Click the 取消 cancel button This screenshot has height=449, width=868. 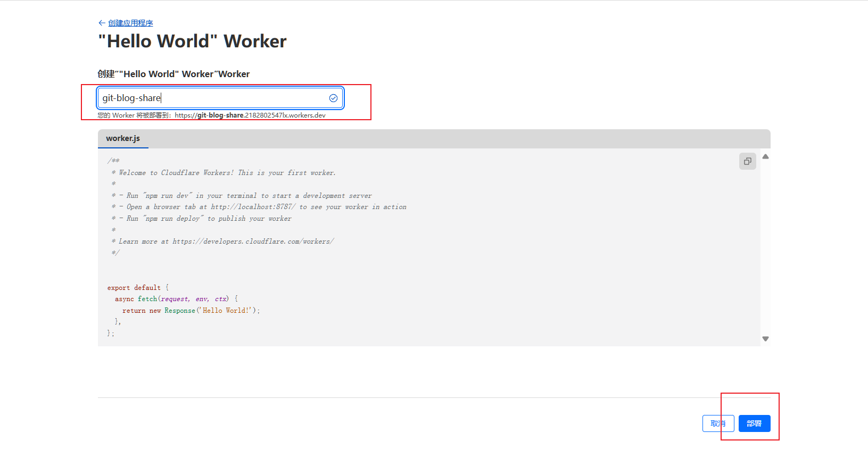click(718, 423)
